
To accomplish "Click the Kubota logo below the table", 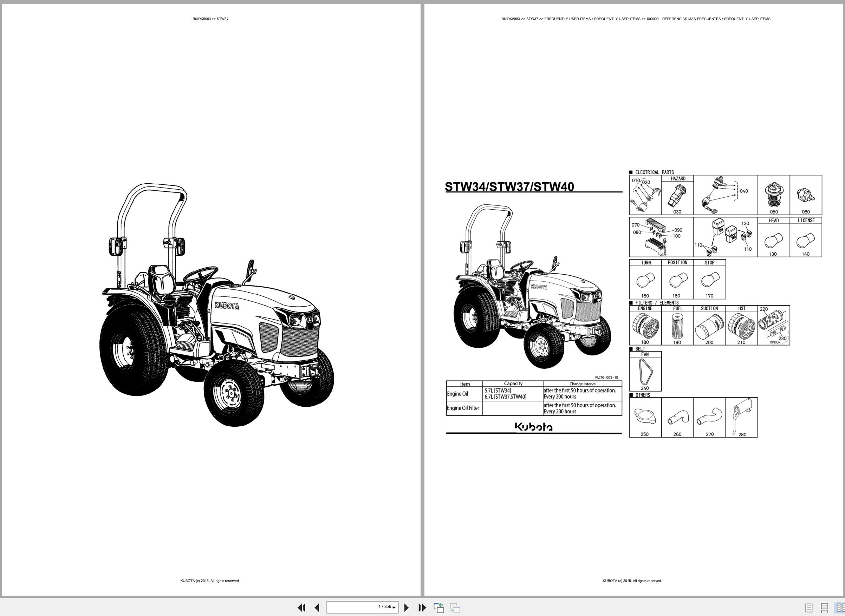I will 533,427.
